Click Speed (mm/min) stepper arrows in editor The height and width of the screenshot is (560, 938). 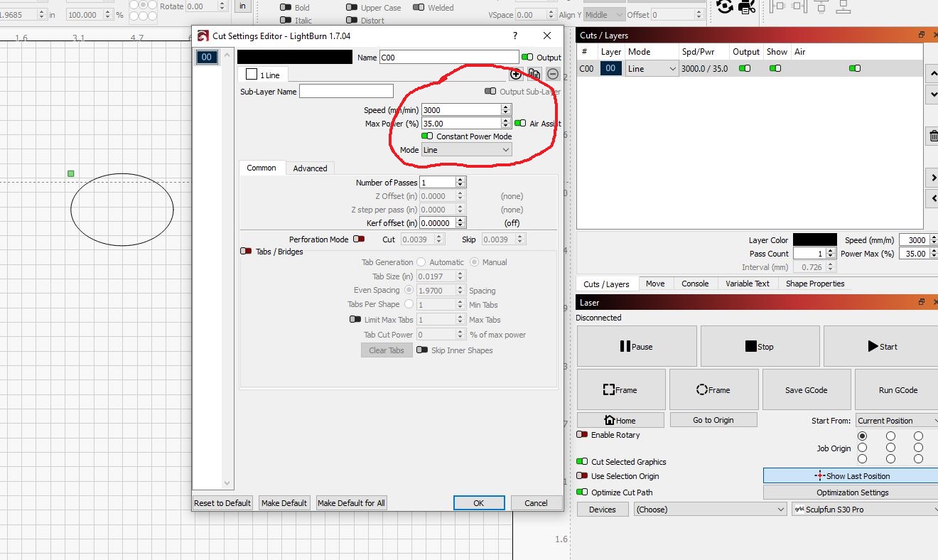pos(506,109)
